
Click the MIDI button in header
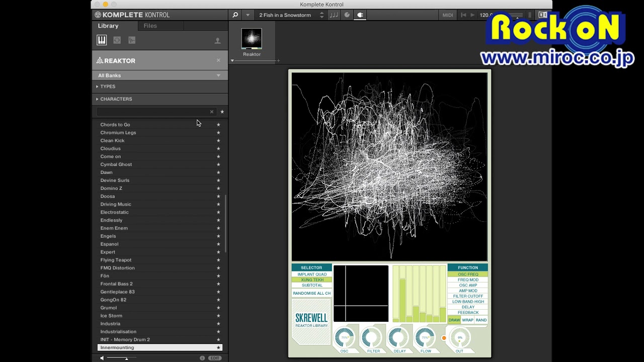(448, 15)
